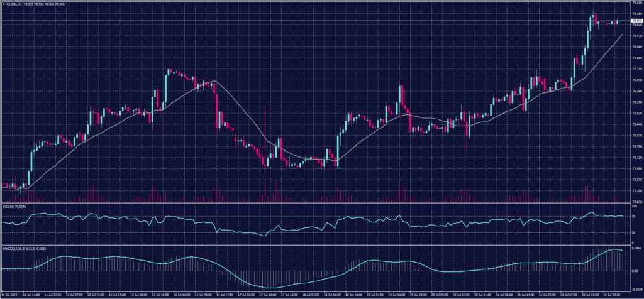The image size is (644, 299).
Task: Click the MACD 0.7043 scale label
Action: point(631,248)
